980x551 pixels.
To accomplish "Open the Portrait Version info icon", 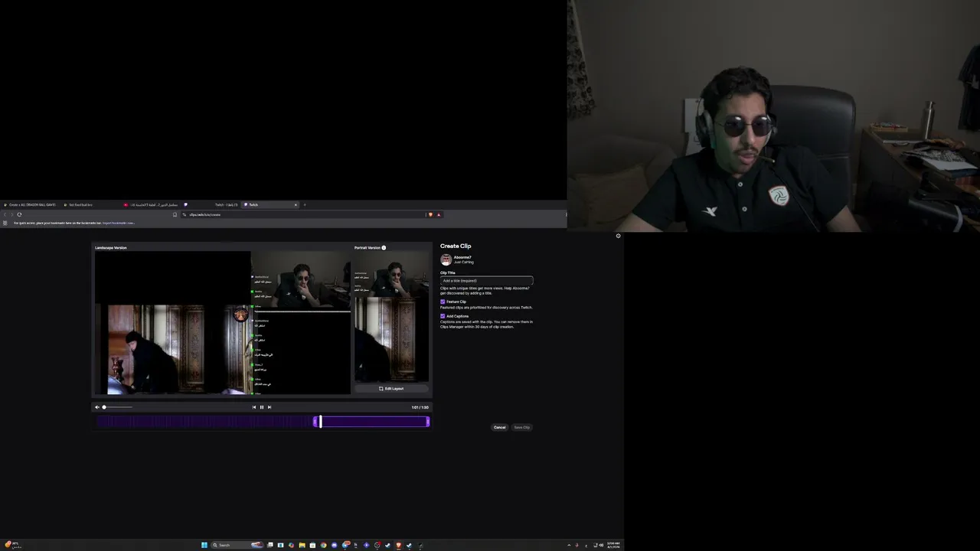I will tap(384, 248).
